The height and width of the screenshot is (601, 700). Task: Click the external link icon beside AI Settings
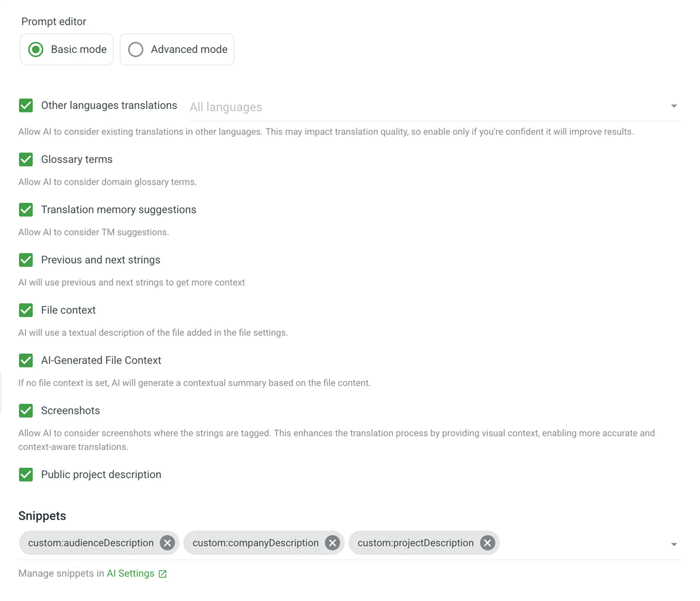click(163, 574)
